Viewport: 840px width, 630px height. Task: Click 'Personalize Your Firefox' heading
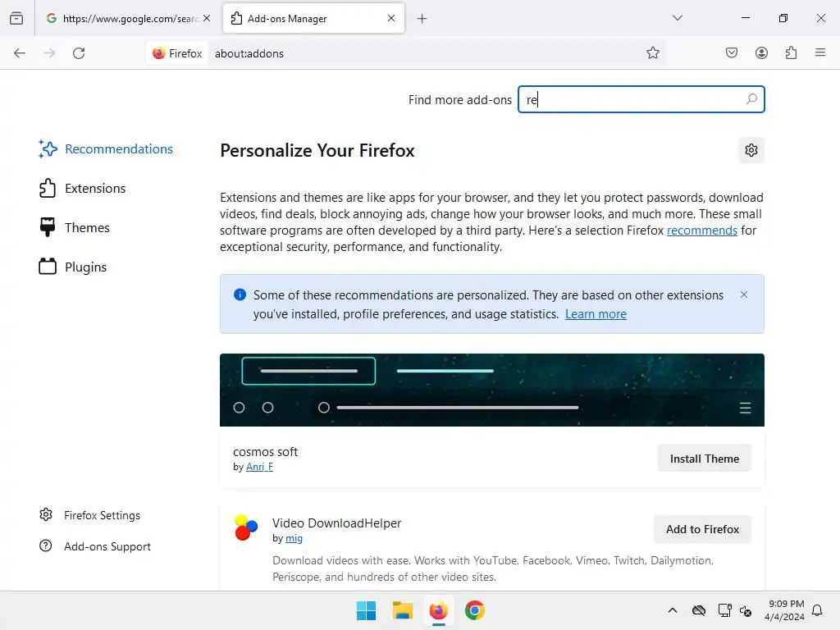click(317, 151)
